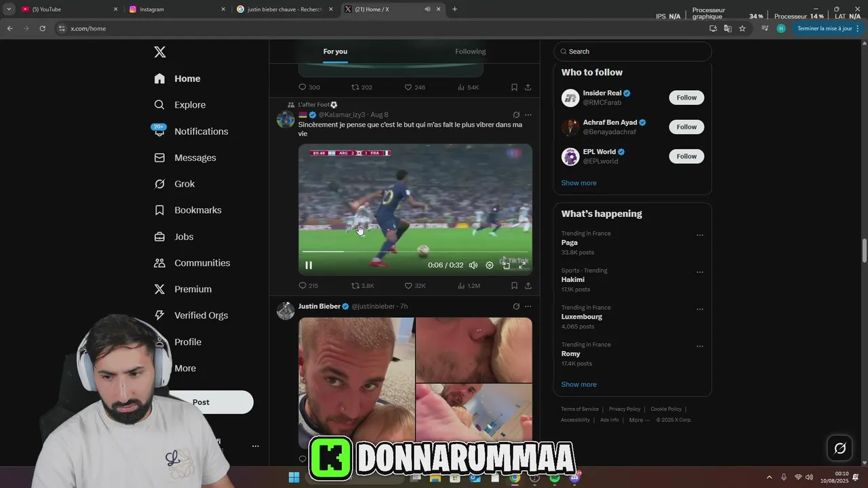Open Verified Orgs lightning icon

pos(159,315)
